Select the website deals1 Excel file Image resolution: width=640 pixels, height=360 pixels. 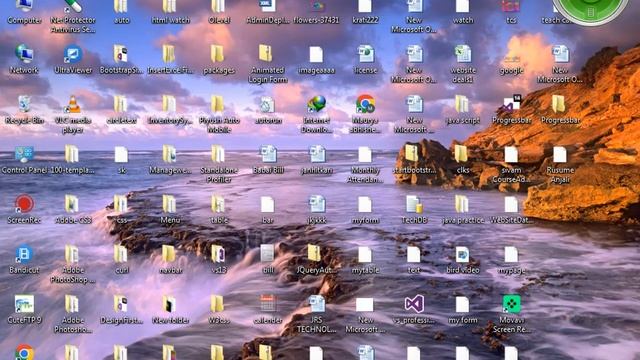coord(463,54)
